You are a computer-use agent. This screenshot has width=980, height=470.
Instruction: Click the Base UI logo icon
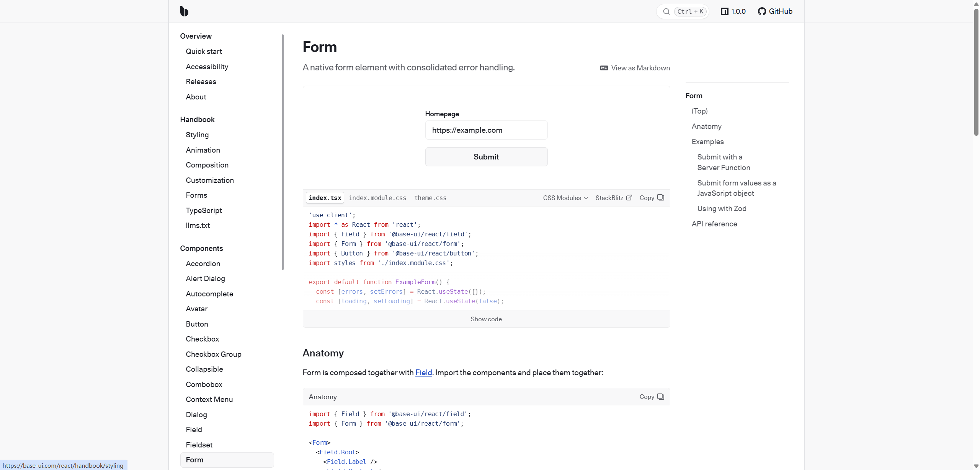coord(184,11)
